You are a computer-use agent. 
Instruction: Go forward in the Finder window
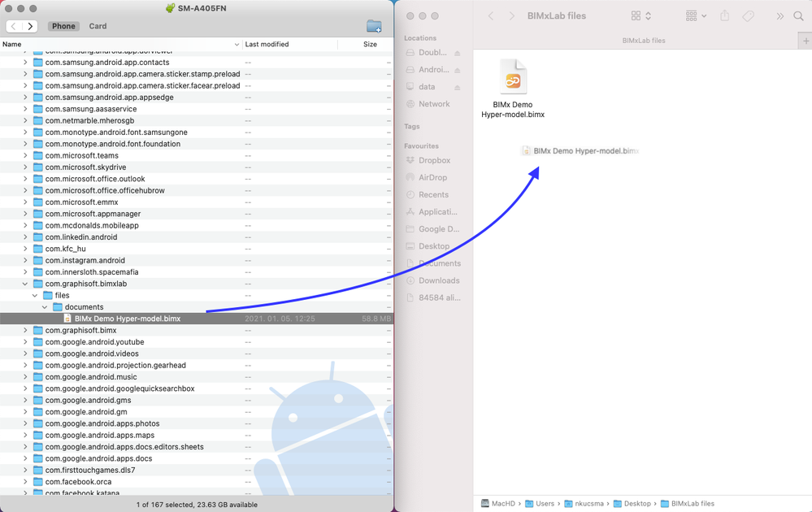pyautogui.click(x=511, y=16)
